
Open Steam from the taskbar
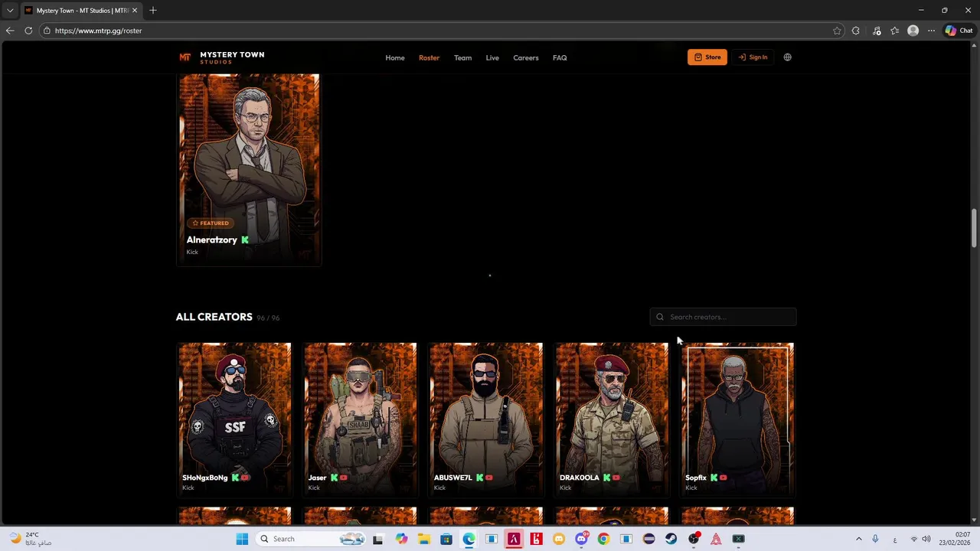tap(671, 539)
